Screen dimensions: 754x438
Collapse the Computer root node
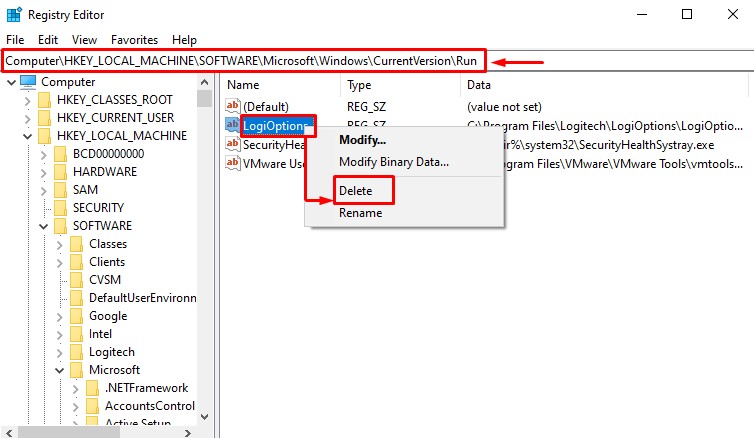point(12,83)
